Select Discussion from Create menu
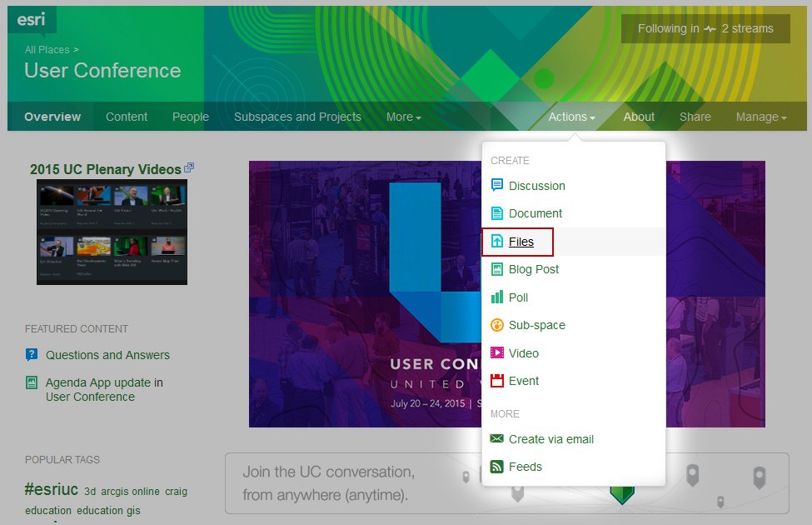Screen dimensions: 812x525 point(573,186)
